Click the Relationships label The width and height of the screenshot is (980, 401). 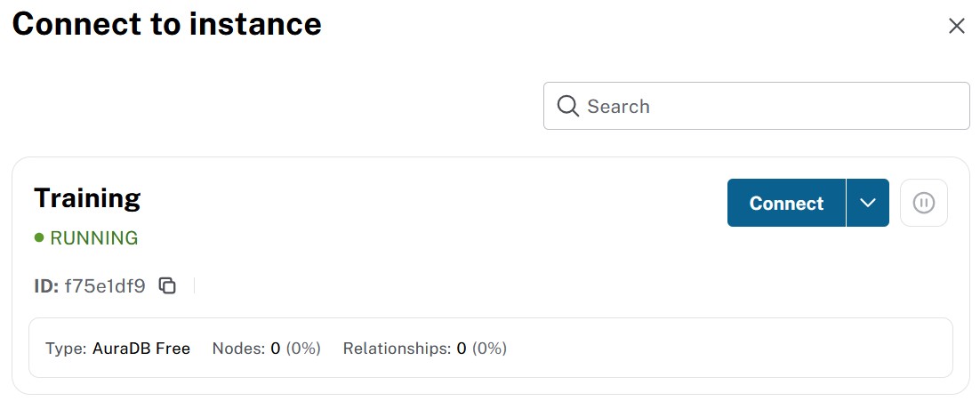(397, 349)
